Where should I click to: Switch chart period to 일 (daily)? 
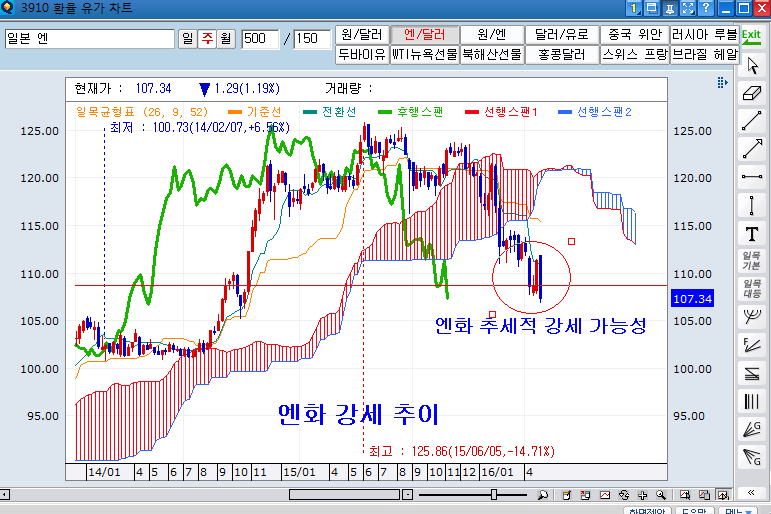click(x=187, y=39)
